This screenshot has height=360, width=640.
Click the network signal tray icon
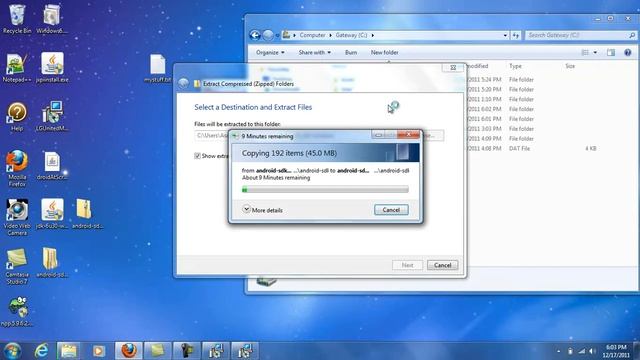pos(582,351)
